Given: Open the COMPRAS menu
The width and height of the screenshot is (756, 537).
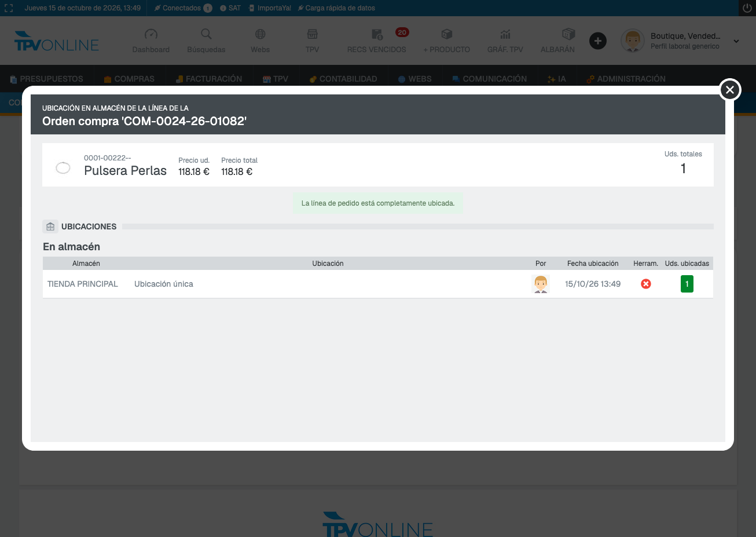Looking at the screenshot, I should (129, 79).
